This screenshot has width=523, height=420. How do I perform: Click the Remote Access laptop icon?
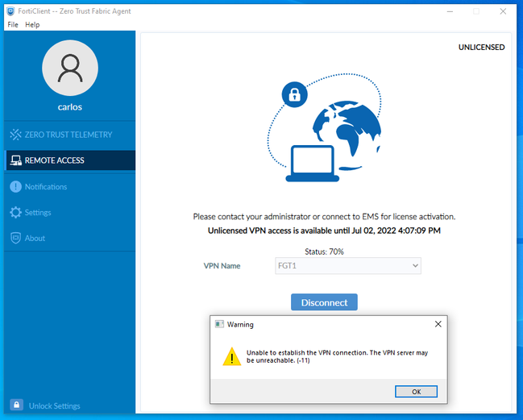[15, 160]
